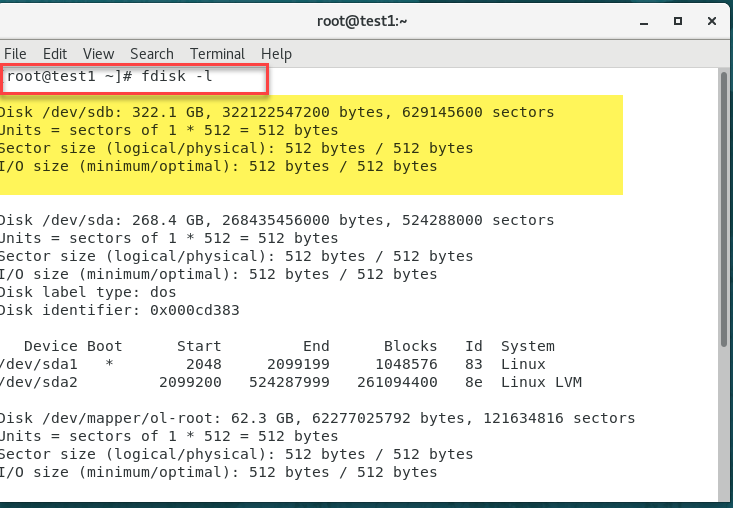Open the Terminal menu
Viewport: 733px width, 508px height.
point(217,54)
